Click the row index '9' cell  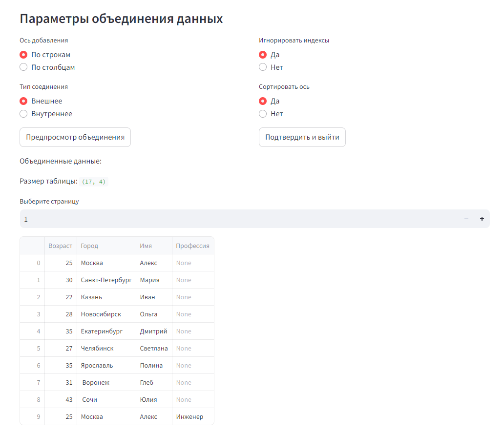32,416
